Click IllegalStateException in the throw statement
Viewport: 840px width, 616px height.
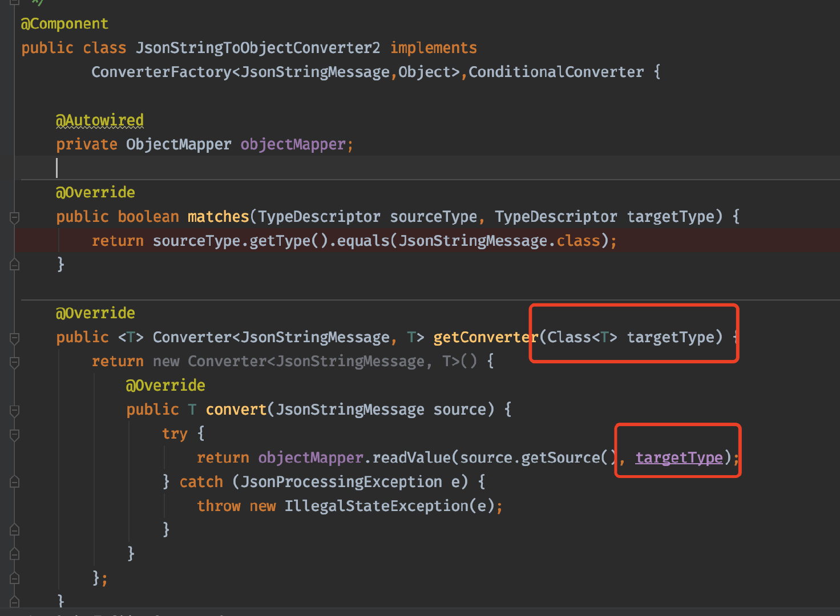tap(377, 506)
